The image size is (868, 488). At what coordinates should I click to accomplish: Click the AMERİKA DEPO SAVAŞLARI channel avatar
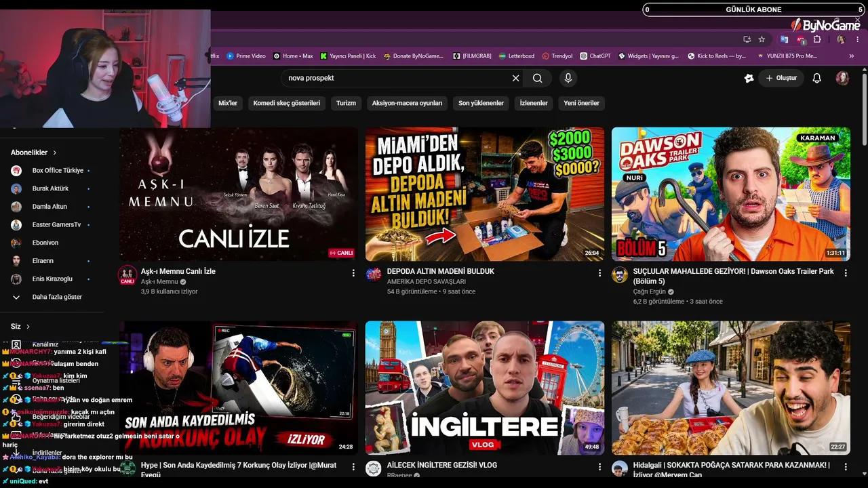[374, 274]
